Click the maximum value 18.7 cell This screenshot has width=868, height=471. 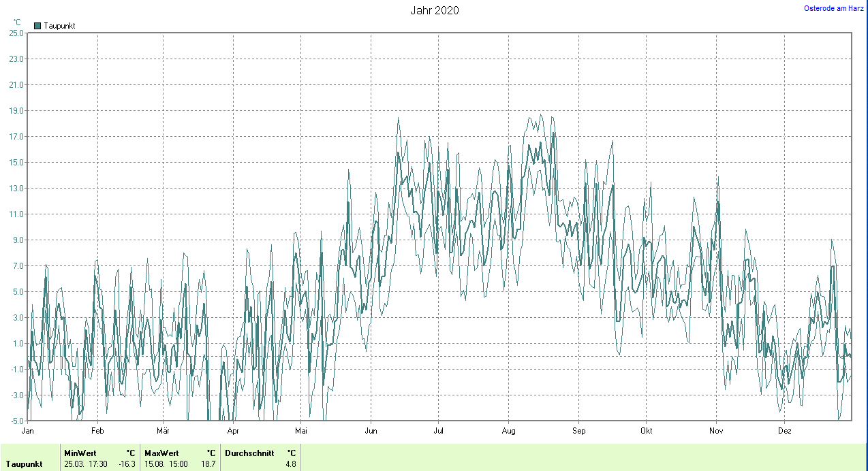click(x=208, y=464)
